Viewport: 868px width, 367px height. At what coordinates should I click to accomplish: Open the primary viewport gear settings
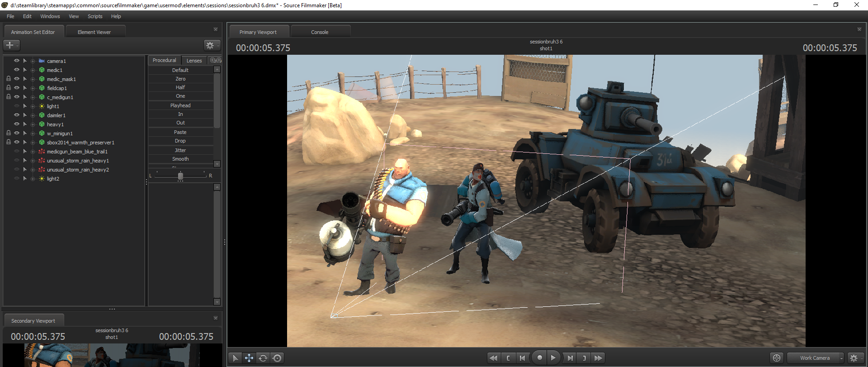[855, 358]
